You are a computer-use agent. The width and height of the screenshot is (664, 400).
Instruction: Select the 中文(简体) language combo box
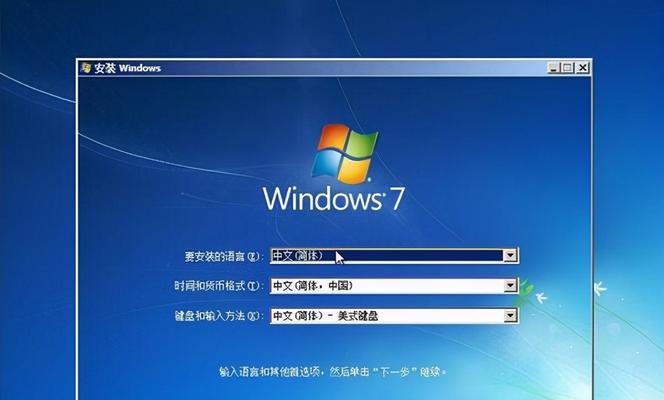pos(394,256)
